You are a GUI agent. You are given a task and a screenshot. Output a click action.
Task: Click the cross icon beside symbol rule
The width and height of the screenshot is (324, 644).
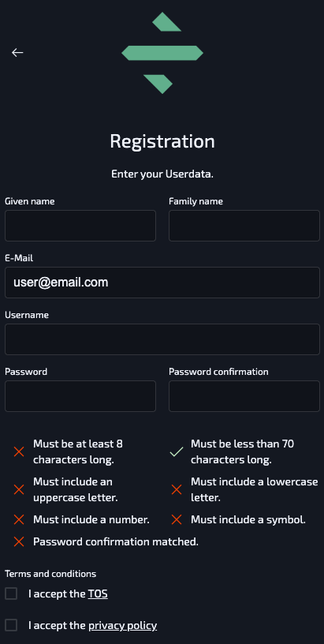(177, 519)
